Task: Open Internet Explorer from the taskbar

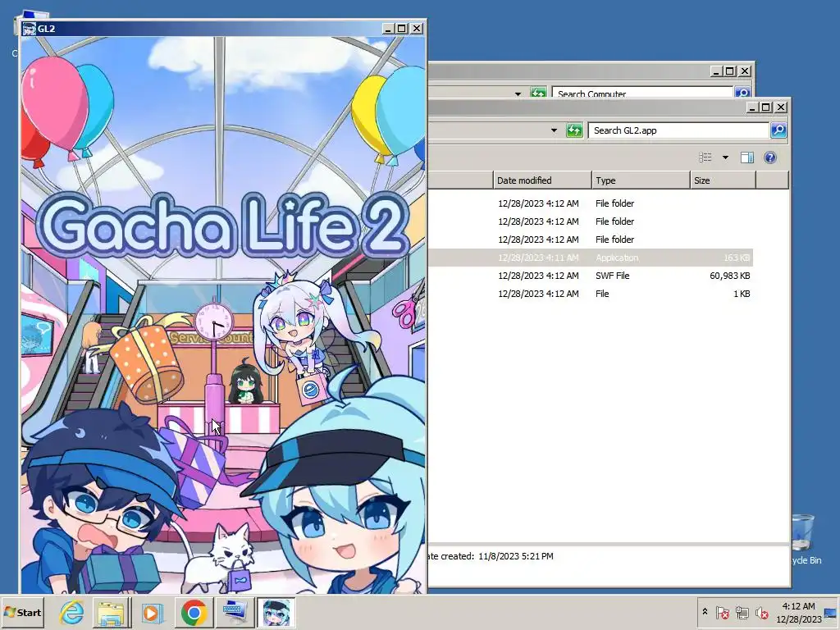Action: tap(72, 612)
